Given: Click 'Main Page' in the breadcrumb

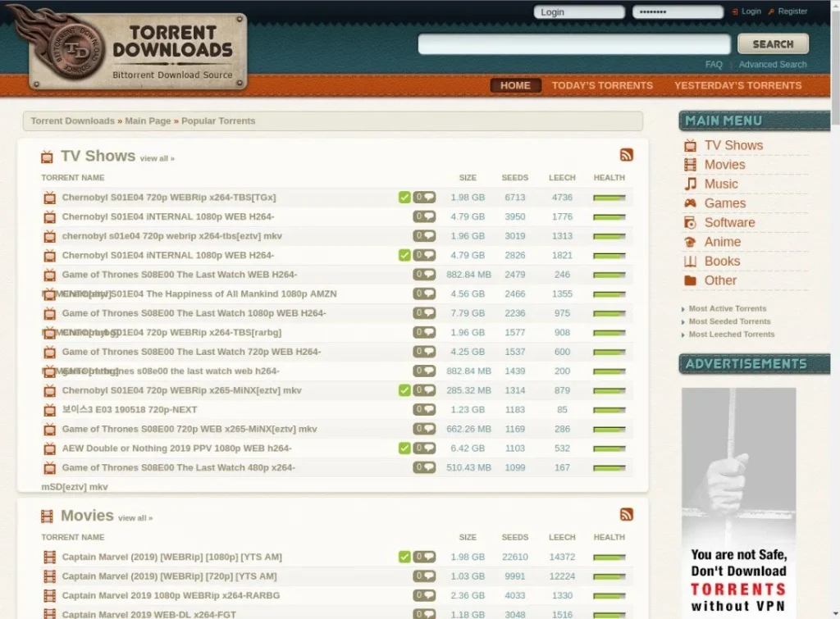Looking at the screenshot, I should [148, 121].
